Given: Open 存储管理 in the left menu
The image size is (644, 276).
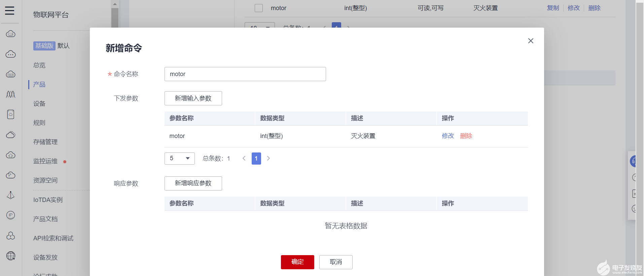Looking at the screenshot, I should tap(45, 142).
